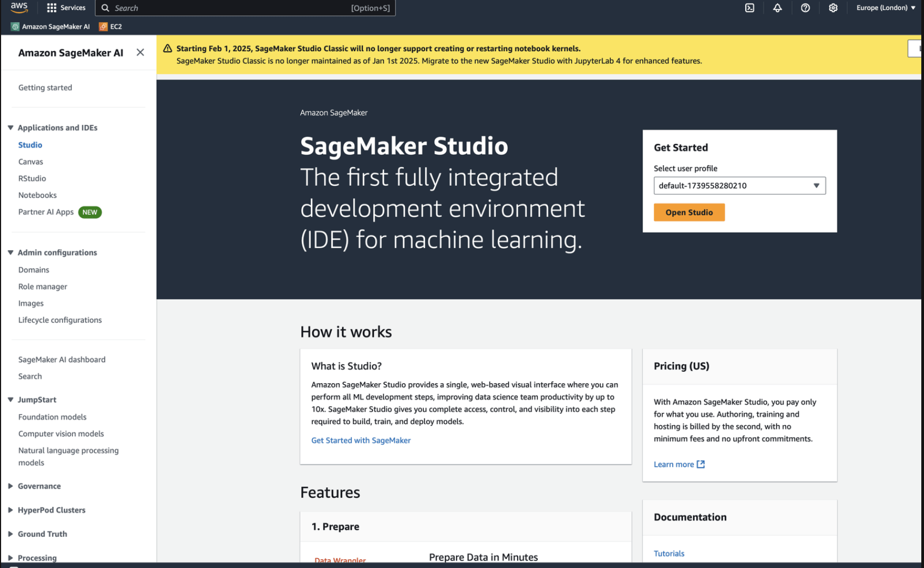
Task: Open Foundation models under JumpStart
Action: click(52, 417)
